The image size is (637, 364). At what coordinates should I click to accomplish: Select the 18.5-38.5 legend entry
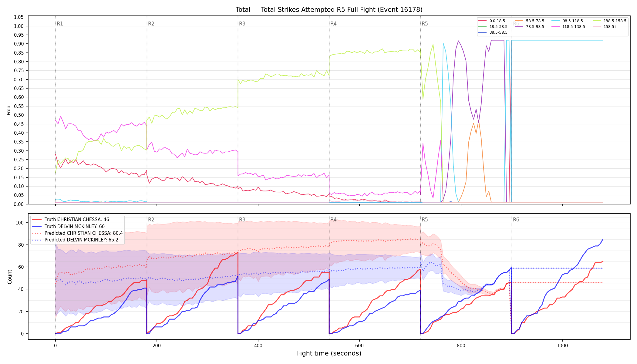[x=493, y=27]
